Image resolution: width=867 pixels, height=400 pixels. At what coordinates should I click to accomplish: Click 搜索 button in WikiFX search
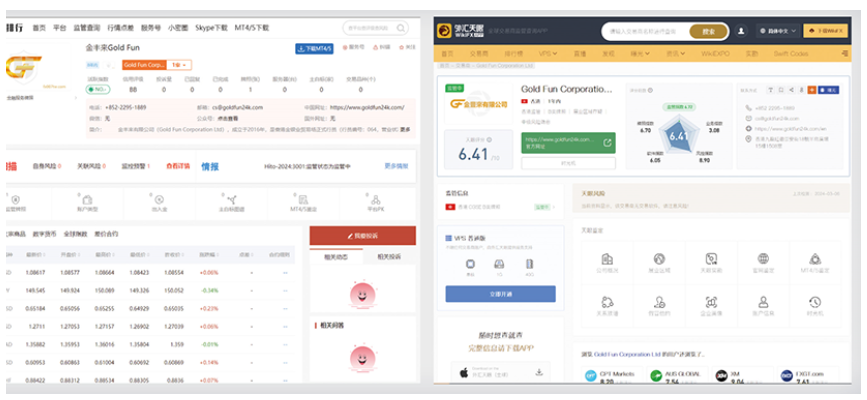[x=708, y=32]
